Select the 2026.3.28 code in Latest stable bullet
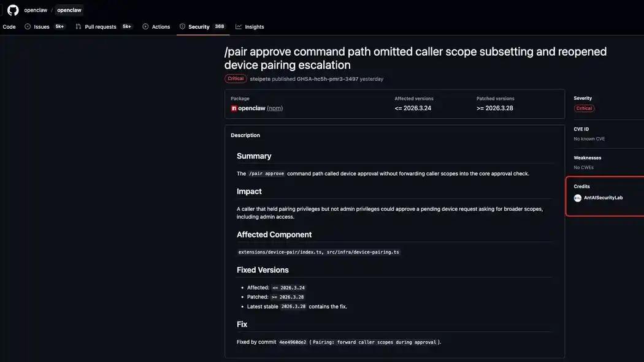 (293, 307)
